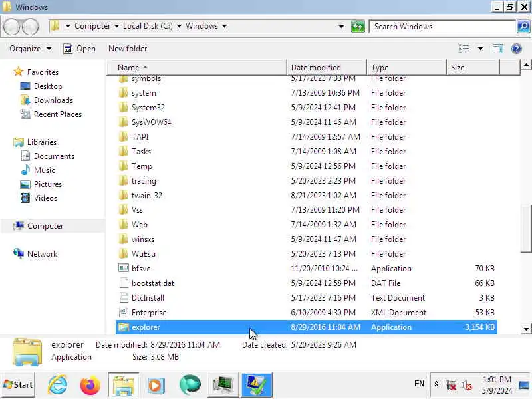The width and height of the screenshot is (532, 399).
Task: Open address bar history dropdown
Action: 341,27
